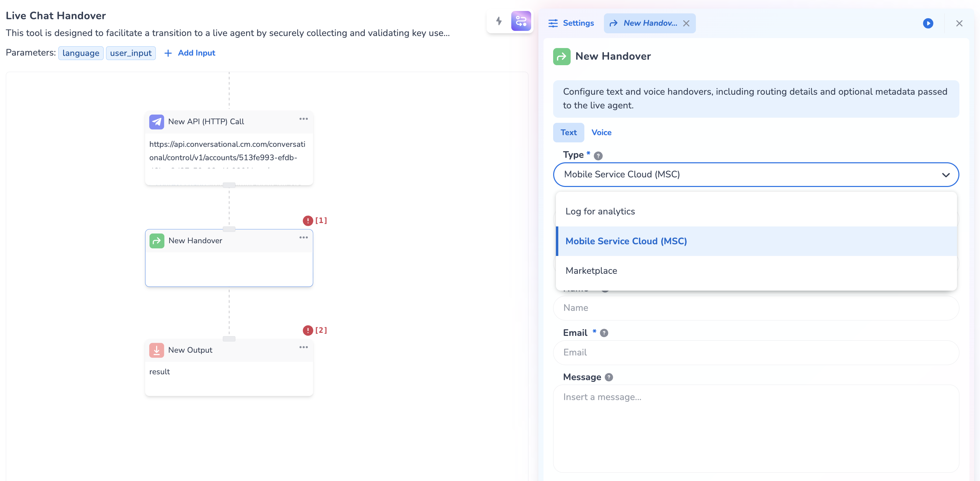Open three-dot menu on API Call node
Screen dimensions: 980x481
click(303, 119)
